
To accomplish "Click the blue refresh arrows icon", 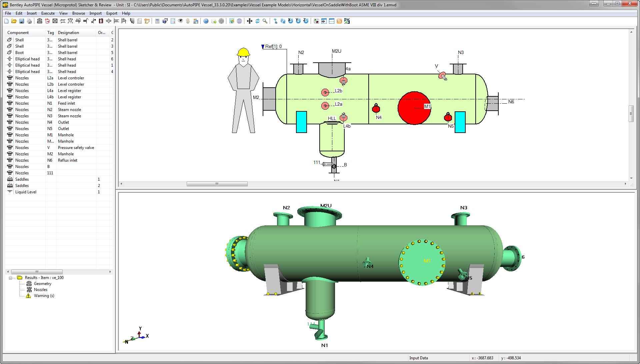I will [x=257, y=21].
